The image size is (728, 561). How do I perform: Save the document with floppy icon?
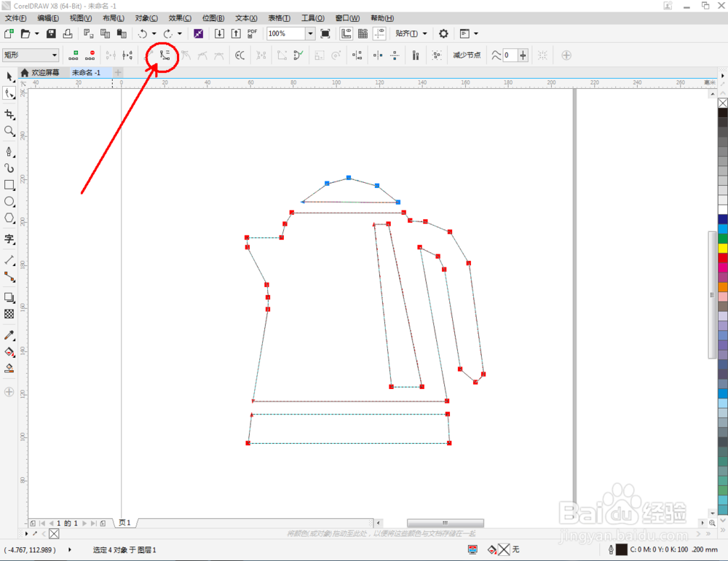(x=51, y=34)
